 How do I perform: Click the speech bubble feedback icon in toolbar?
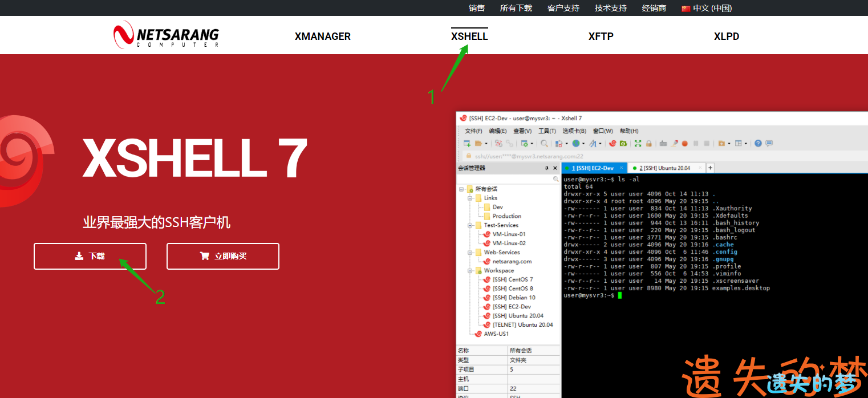[x=769, y=143]
